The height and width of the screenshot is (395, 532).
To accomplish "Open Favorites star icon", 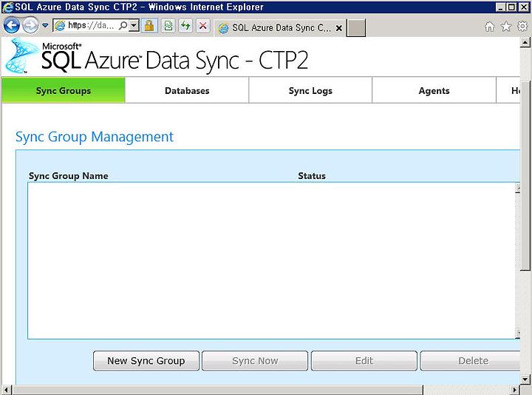I will [506, 26].
